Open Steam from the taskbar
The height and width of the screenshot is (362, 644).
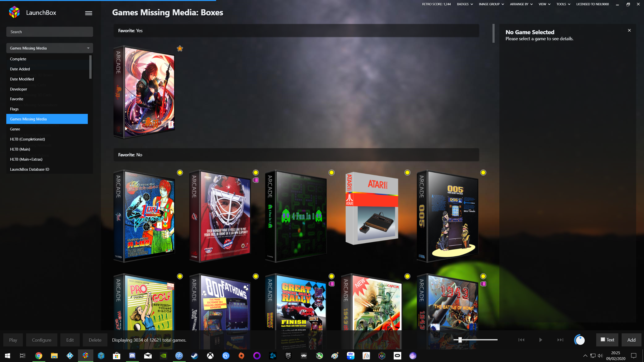tap(194, 356)
